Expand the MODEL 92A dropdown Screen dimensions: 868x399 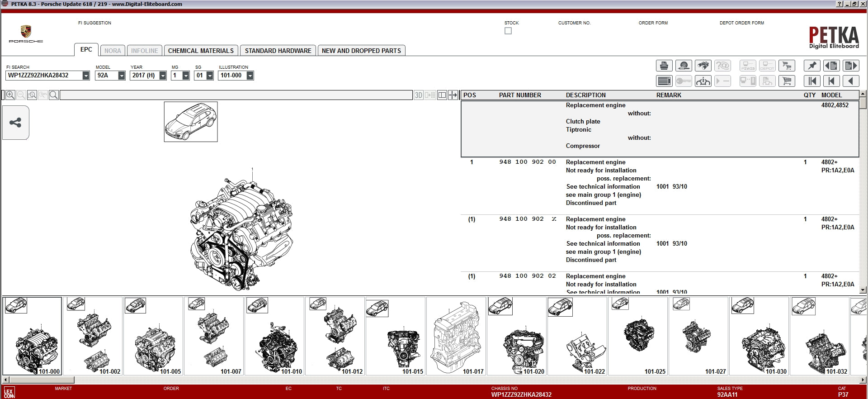pos(121,76)
